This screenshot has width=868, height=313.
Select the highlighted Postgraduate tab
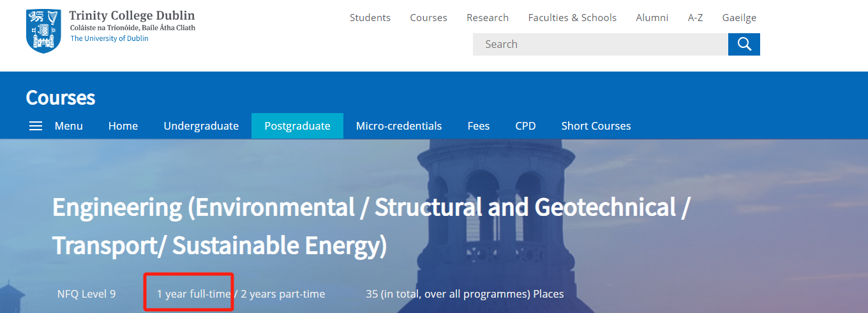(x=297, y=126)
